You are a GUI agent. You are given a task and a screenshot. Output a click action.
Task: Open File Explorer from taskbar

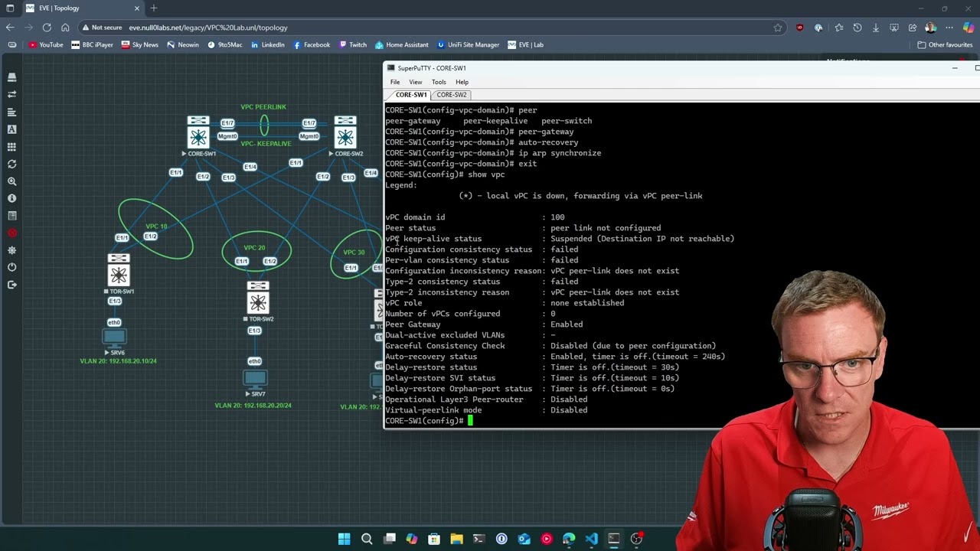(456, 539)
